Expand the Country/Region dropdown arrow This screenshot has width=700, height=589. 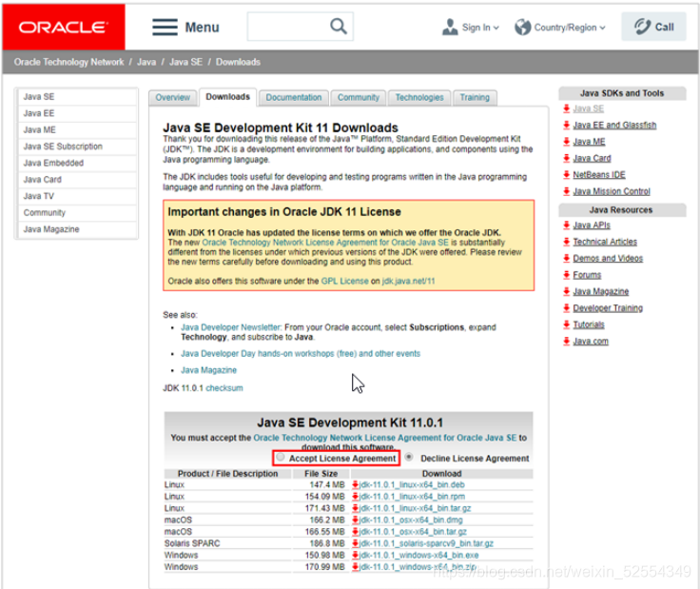click(602, 28)
